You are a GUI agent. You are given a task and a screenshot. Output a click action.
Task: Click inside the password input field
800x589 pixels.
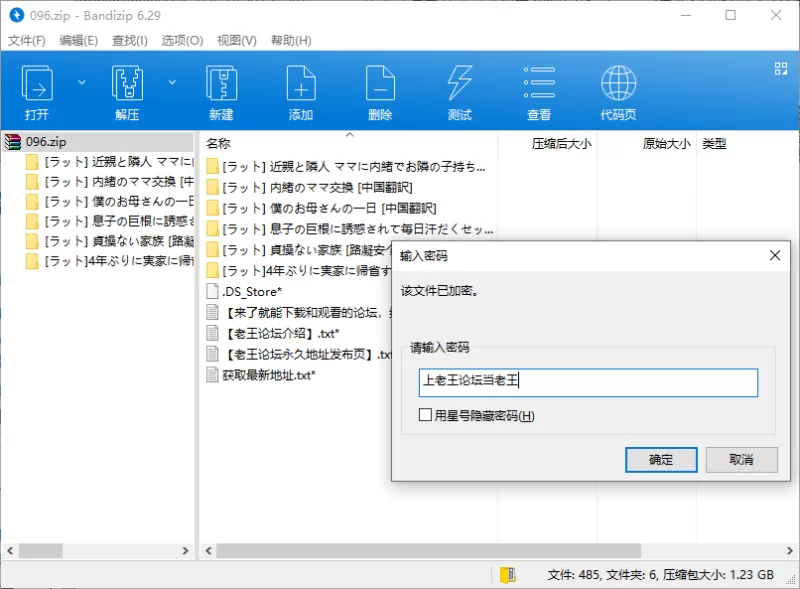(x=588, y=382)
